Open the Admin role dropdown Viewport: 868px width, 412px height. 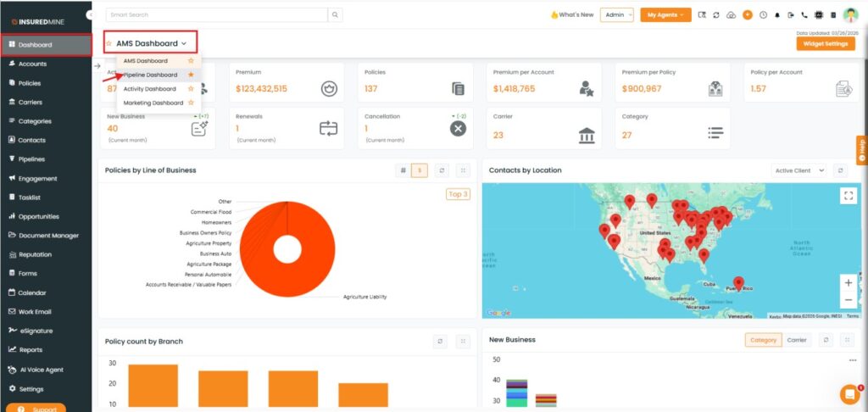[616, 15]
